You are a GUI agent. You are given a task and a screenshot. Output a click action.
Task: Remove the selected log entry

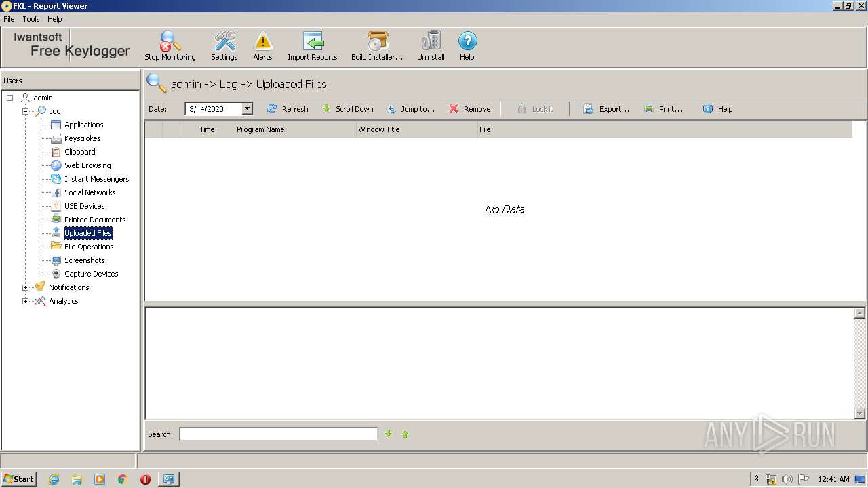click(x=469, y=109)
